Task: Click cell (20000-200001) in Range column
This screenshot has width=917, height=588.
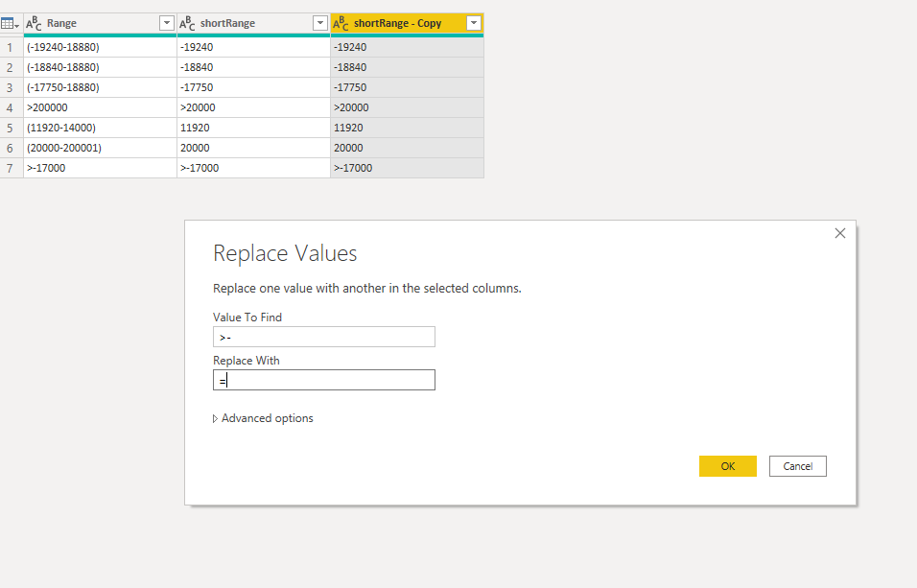Action: tap(100, 148)
